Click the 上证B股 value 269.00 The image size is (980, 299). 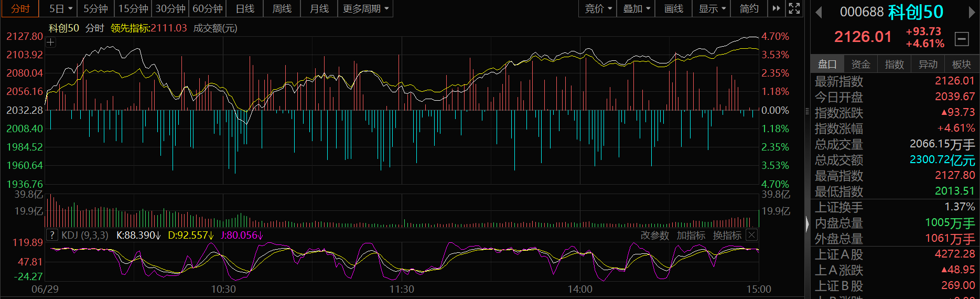(958, 285)
